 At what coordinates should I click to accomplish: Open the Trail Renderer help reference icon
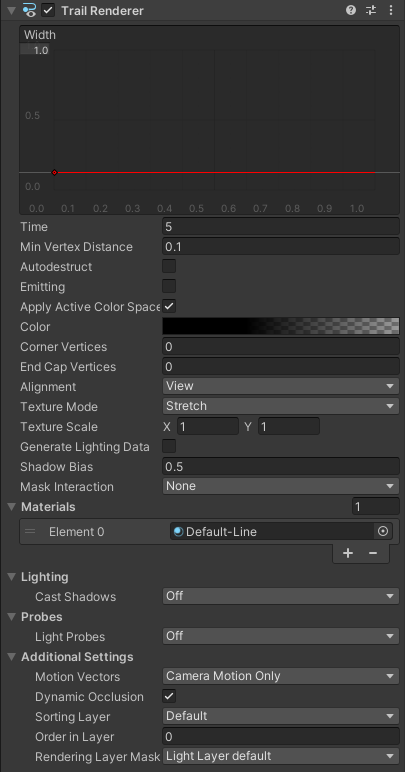click(x=350, y=10)
